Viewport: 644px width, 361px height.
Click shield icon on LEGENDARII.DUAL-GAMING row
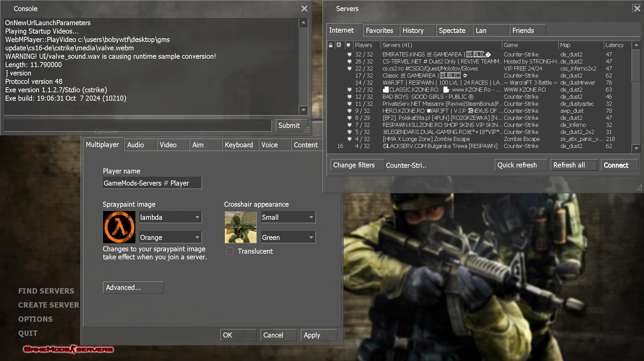click(349, 132)
